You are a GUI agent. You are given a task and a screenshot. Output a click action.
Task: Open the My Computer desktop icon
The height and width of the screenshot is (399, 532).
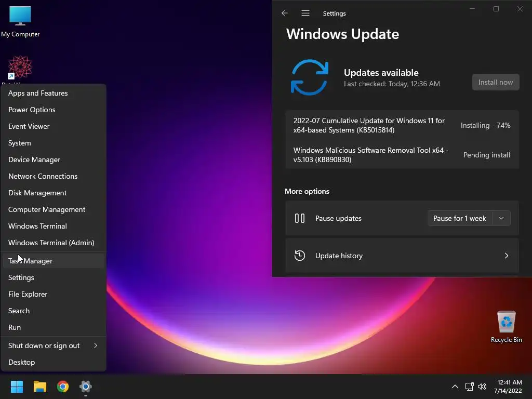(20, 22)
